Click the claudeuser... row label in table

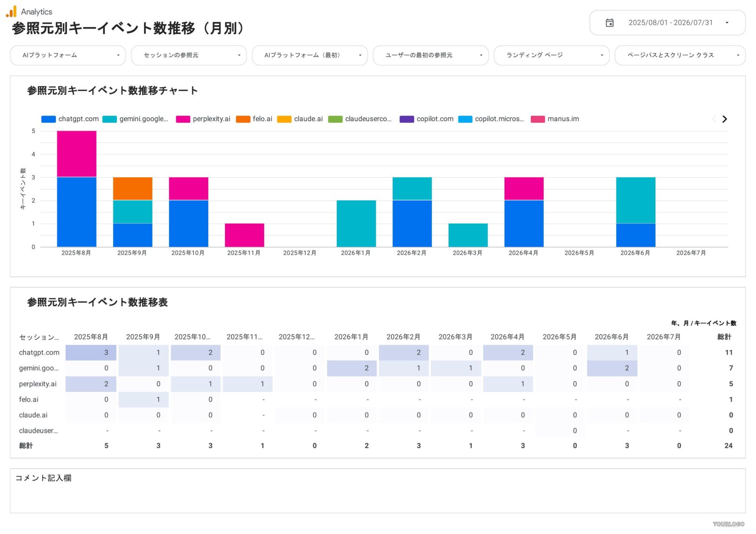point(38,430)
